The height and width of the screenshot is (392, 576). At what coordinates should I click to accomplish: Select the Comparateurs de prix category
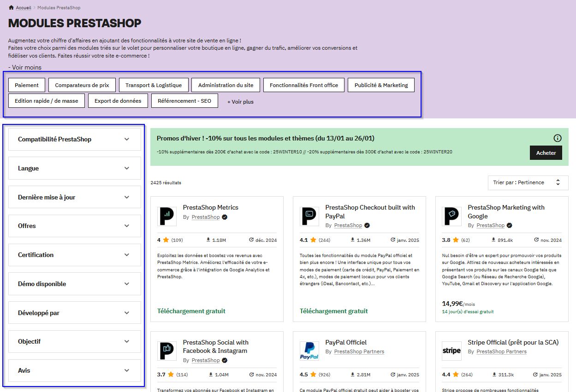(x=82, y=85)
